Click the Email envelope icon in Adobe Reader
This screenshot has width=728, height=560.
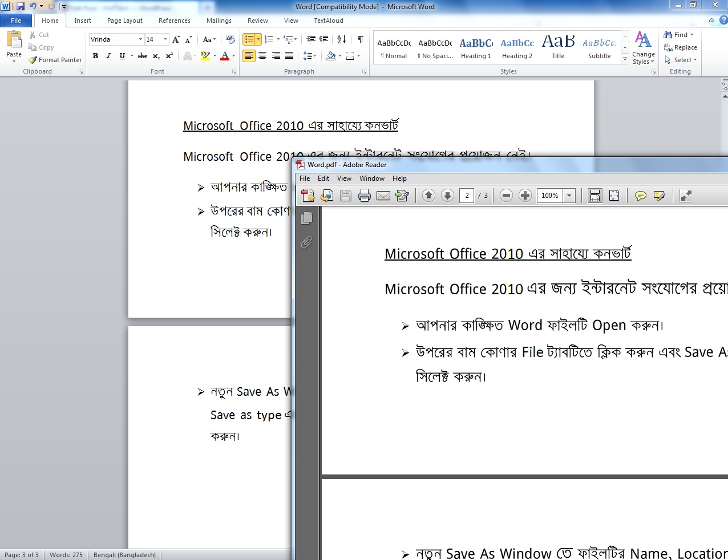(x=383, y=196)
